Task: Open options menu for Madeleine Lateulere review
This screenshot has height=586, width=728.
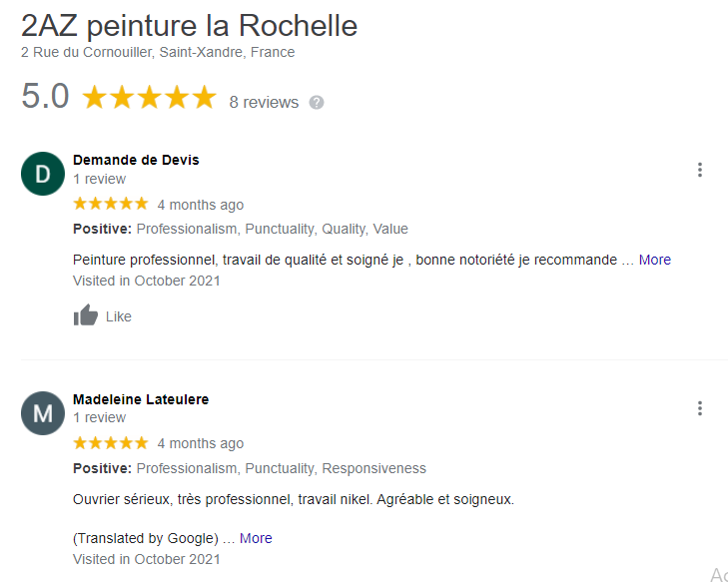Action: 700,408
